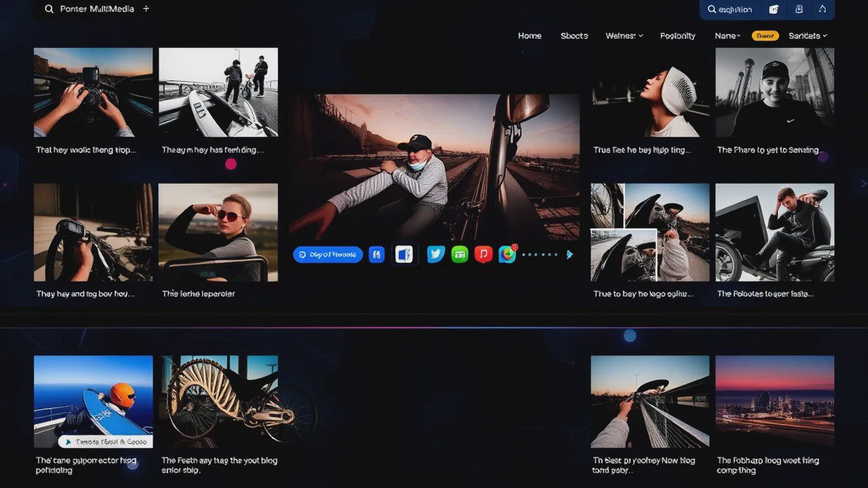The height and width of the screenshot is (488, 868).
Task: Open the man in Nike cap thumbnail
Action: click(775, 92)
